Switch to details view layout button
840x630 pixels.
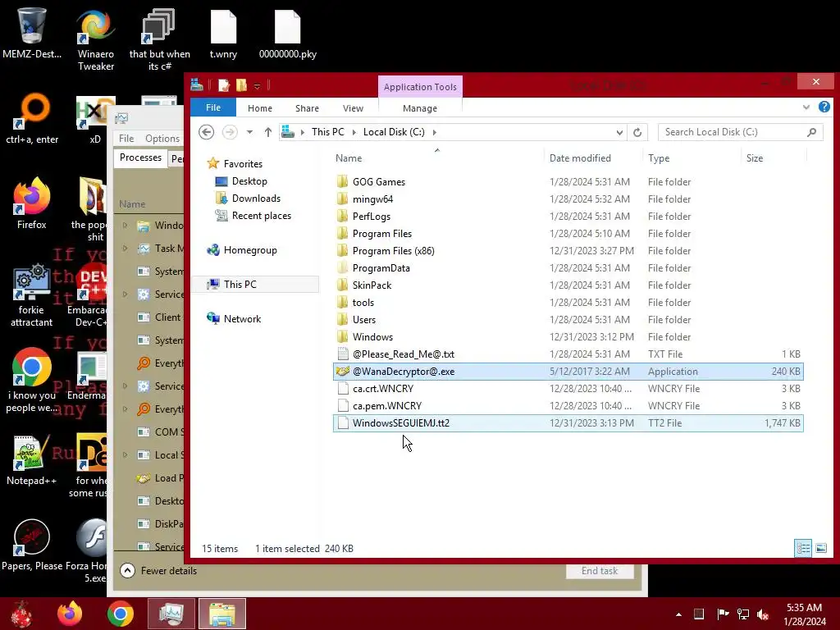coord(803,548)
